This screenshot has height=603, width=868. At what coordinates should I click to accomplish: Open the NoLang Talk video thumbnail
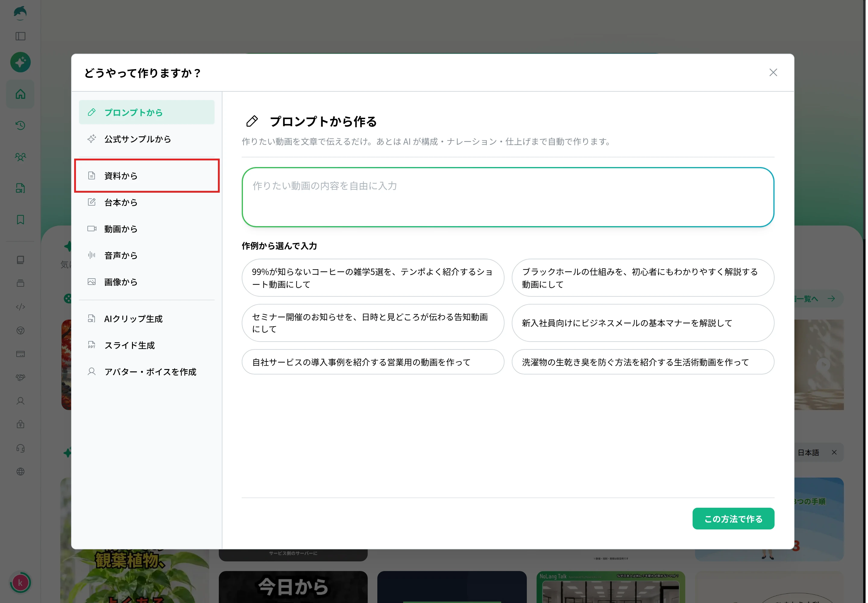click(x=610, y=587)
